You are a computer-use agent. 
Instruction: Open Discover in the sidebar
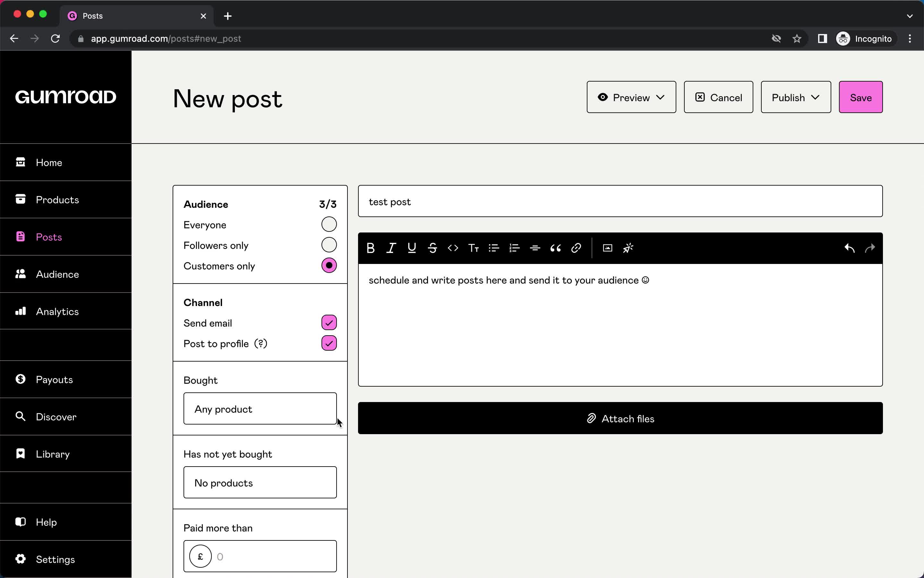(66, 417)
